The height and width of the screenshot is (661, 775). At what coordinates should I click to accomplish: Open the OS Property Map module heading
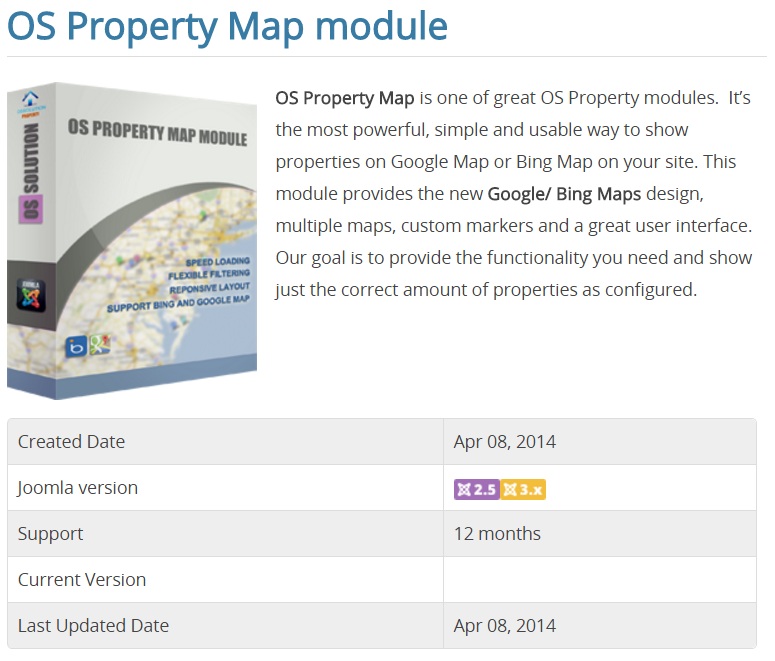pos(227,26)
